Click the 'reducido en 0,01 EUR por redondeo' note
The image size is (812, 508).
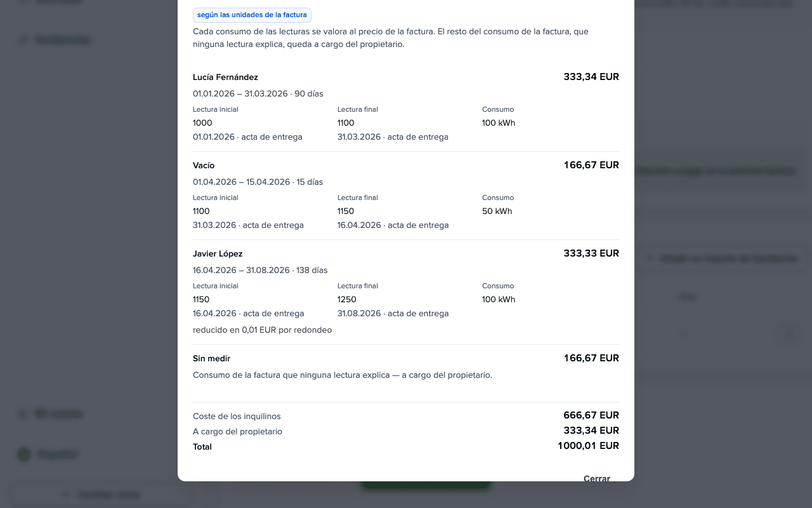coord(262,330)
